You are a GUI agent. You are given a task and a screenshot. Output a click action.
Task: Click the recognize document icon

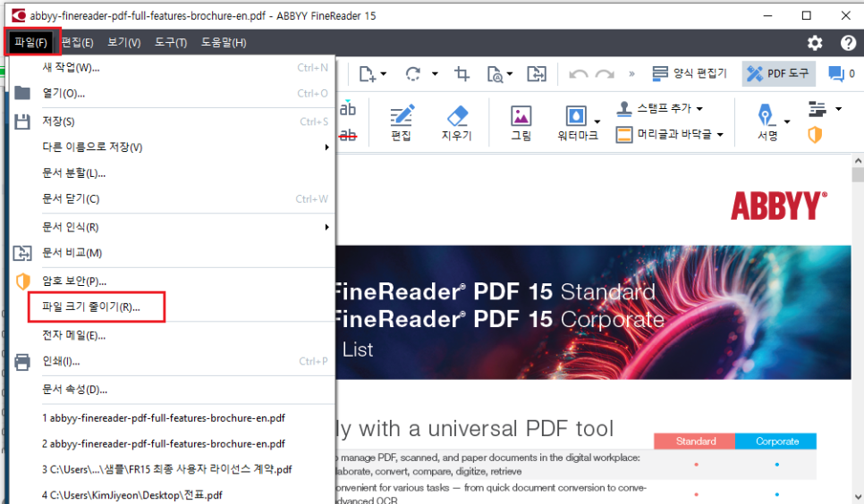[495, 74]
